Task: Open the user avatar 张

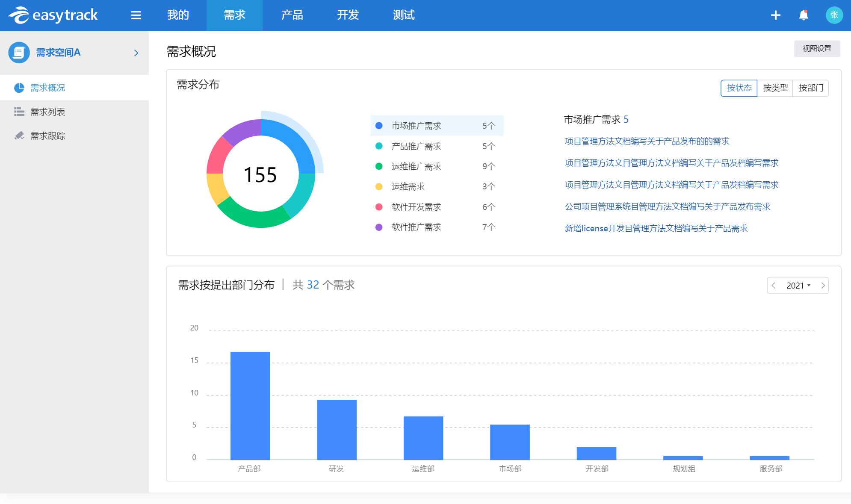Action: pos(833,15)
